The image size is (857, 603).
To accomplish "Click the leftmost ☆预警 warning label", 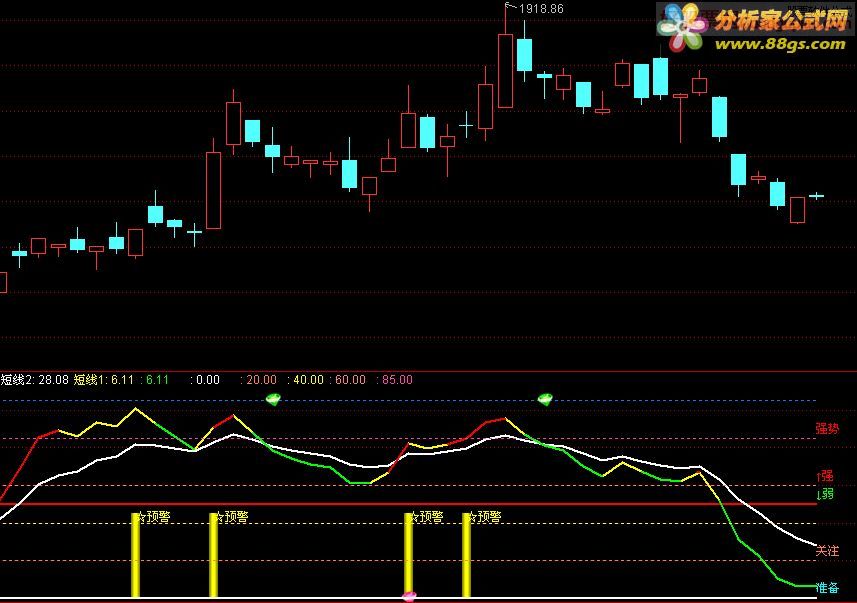I will click(153, 517).
